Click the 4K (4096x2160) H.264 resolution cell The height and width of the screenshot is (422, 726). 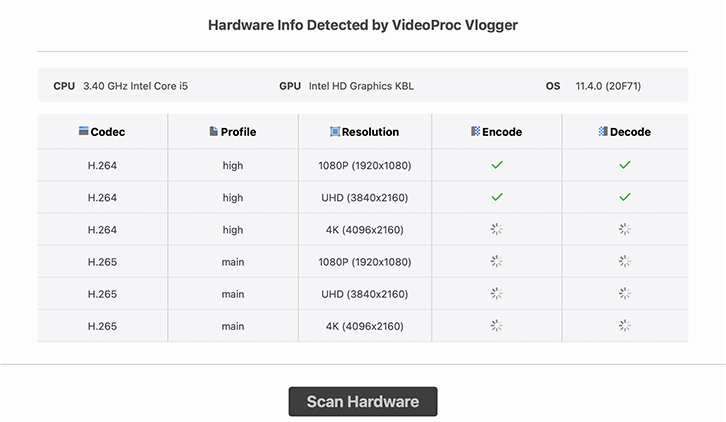point(364,230)
